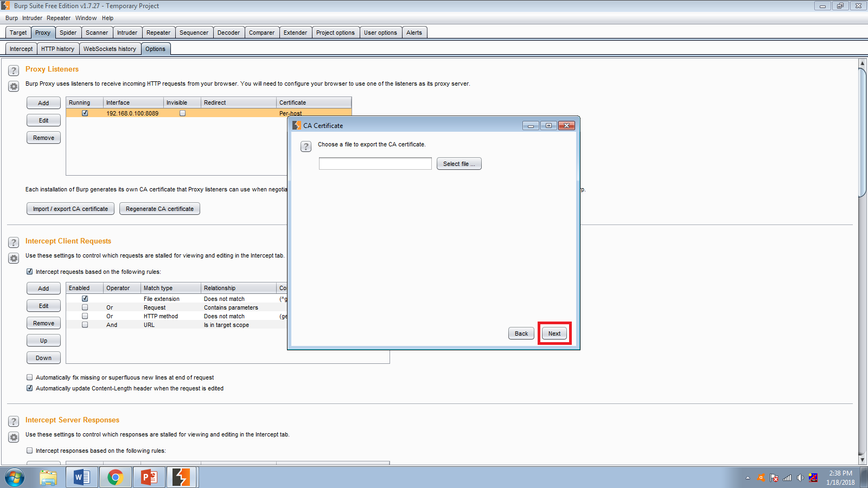Open the Help menu
Viewport: 868px width, 488px height.
(107, 18)
